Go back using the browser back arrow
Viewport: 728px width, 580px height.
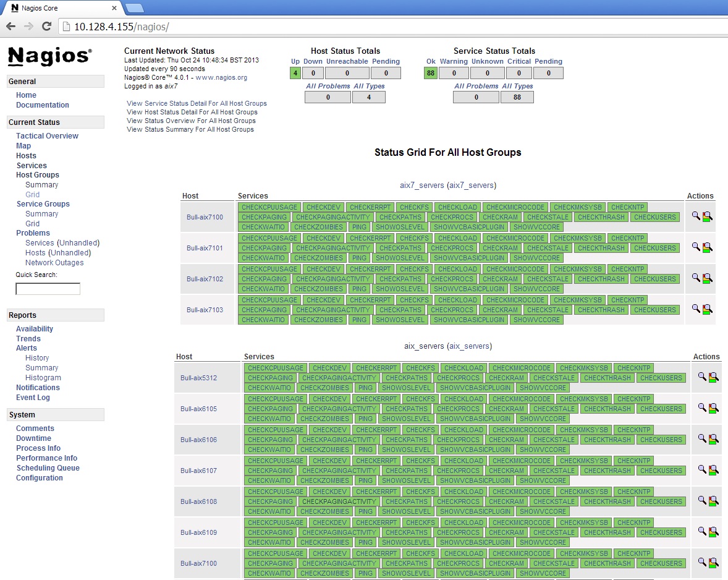11,27
